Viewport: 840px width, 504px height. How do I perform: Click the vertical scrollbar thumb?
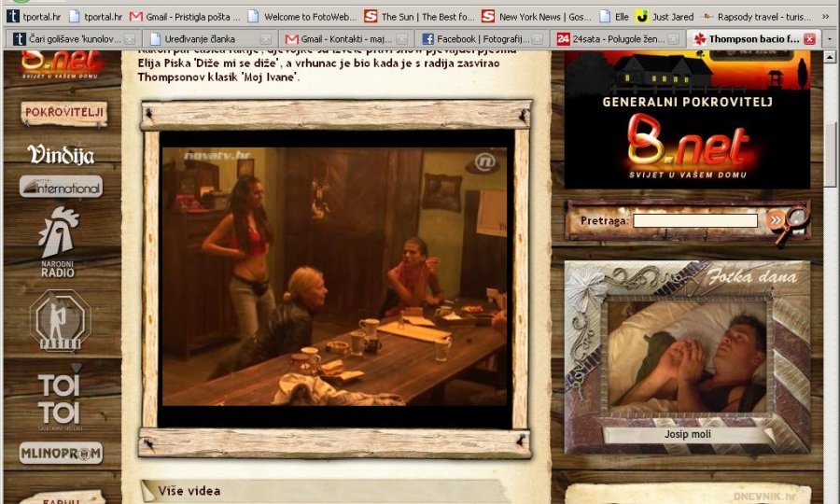click(x=830, y=154)
